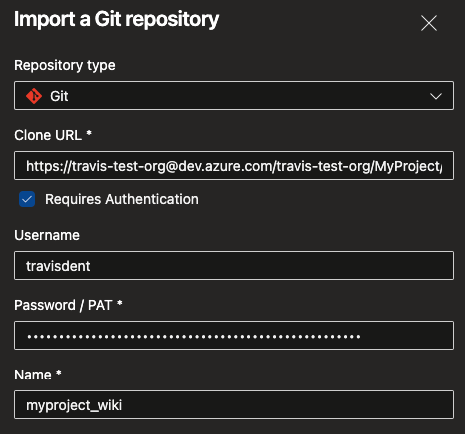Click the required asterisk beside Password / PAT

pos(120,303)
